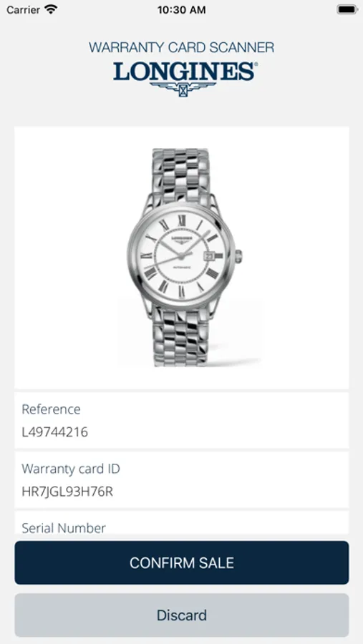Tap the LONGINES brand wordmark
This screenshot has height=644, width=363.
pos(185,72)
